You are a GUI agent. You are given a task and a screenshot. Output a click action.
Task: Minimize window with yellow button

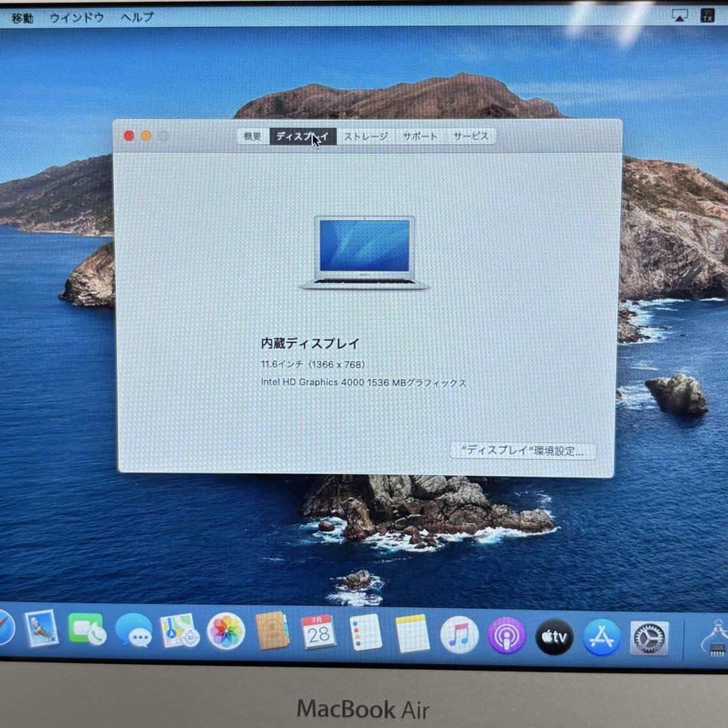(146, 135)
